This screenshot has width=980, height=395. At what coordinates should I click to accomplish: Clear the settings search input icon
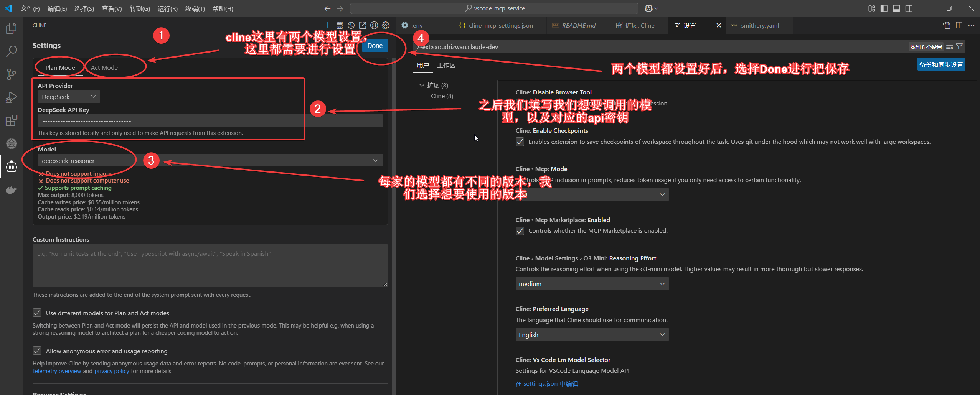(x=950, y=47)
